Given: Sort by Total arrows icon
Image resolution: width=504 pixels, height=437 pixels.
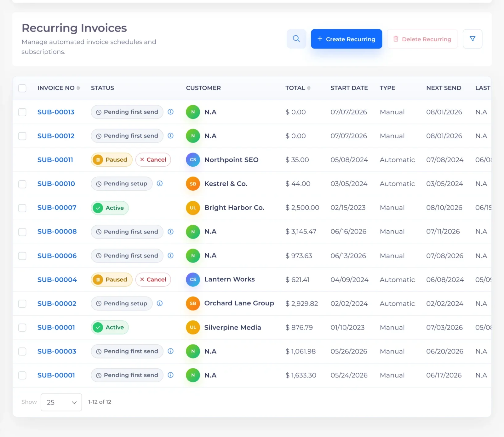Looking at the screenshot, I should pyautogui.click(x=309, y=88).
